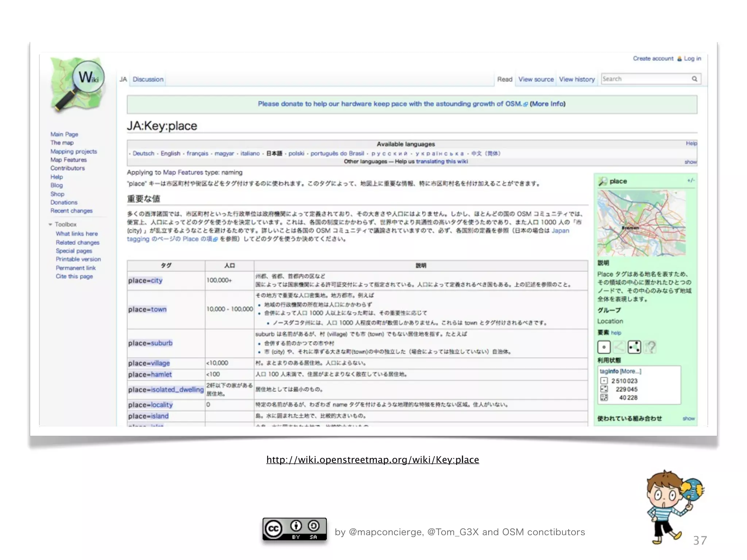
Task: Show tag combinations in infobox
Action: pyautogui.click(x=689, y=419)
